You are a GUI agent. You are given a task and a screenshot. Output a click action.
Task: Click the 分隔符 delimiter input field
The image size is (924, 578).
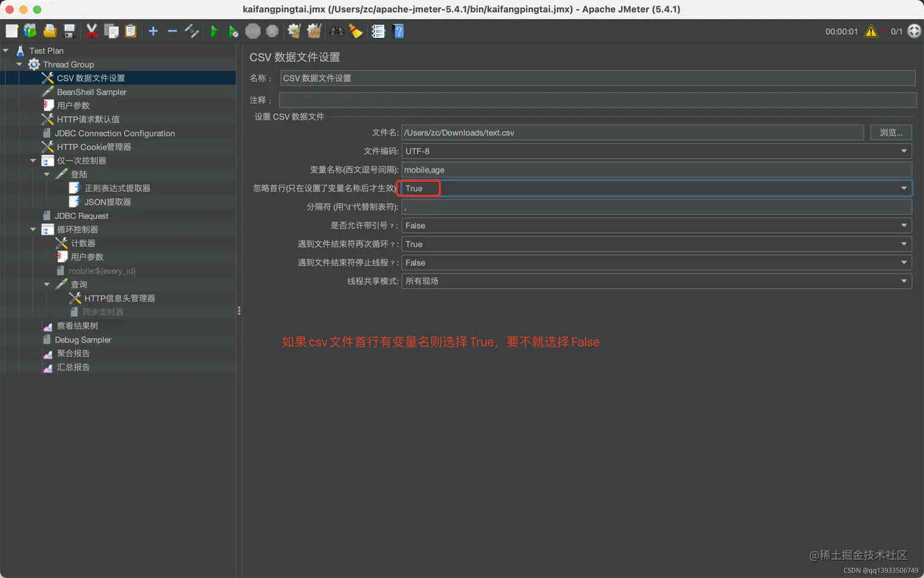(656, 207)
